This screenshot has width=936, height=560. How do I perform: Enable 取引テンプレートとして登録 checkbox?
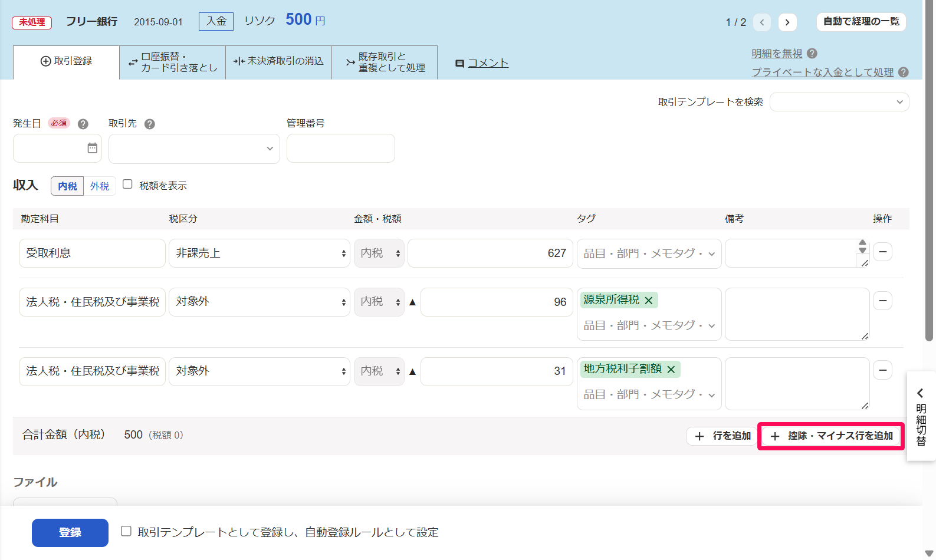(126, 531)
